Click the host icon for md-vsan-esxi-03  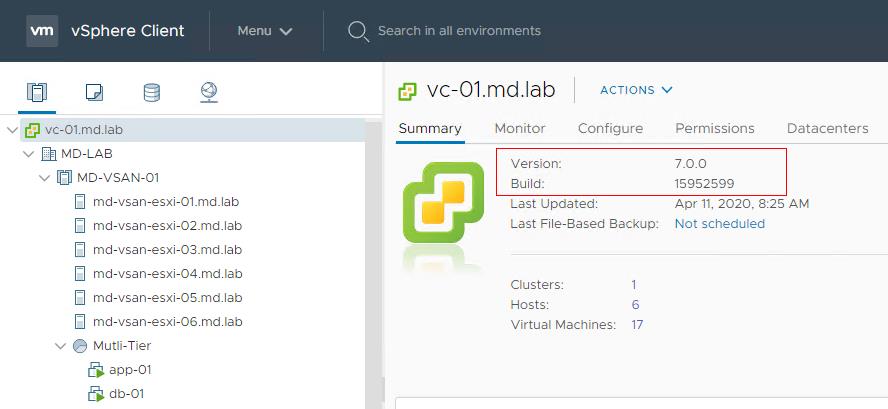click(x=80, y=250)
